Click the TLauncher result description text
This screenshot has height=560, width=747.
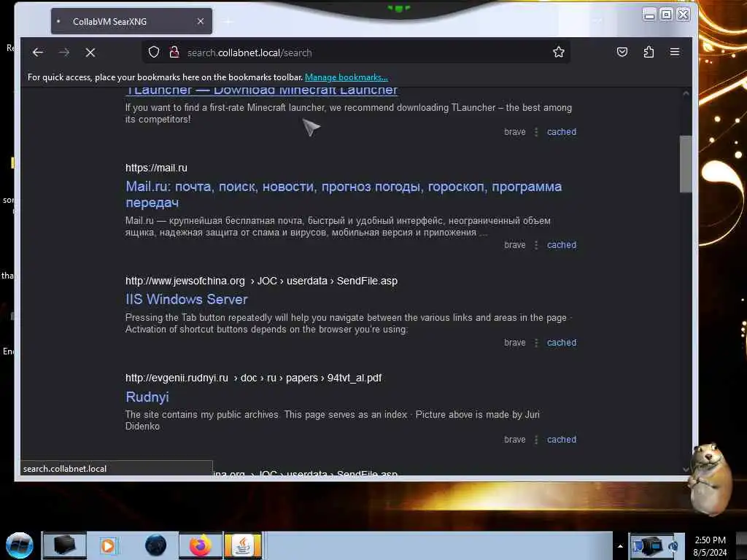(x=348, y=113)
